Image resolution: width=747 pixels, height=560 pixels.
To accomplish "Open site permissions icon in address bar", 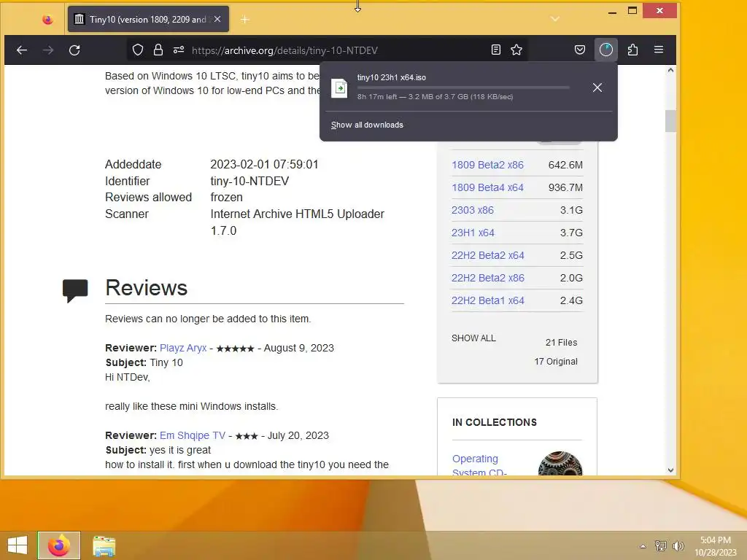I will coord(179,50).
